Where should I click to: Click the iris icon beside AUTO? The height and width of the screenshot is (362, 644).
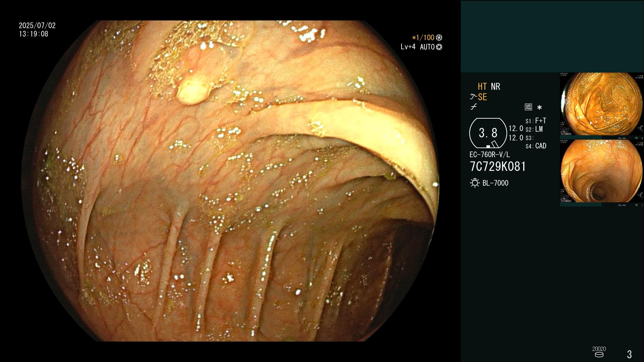pos(439,47)
